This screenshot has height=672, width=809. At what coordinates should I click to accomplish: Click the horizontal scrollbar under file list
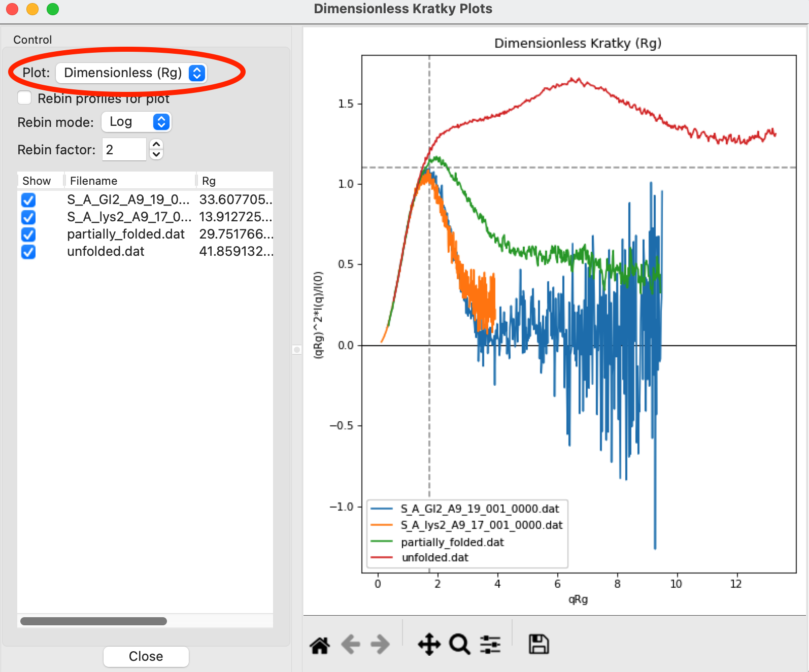[93, 621]
